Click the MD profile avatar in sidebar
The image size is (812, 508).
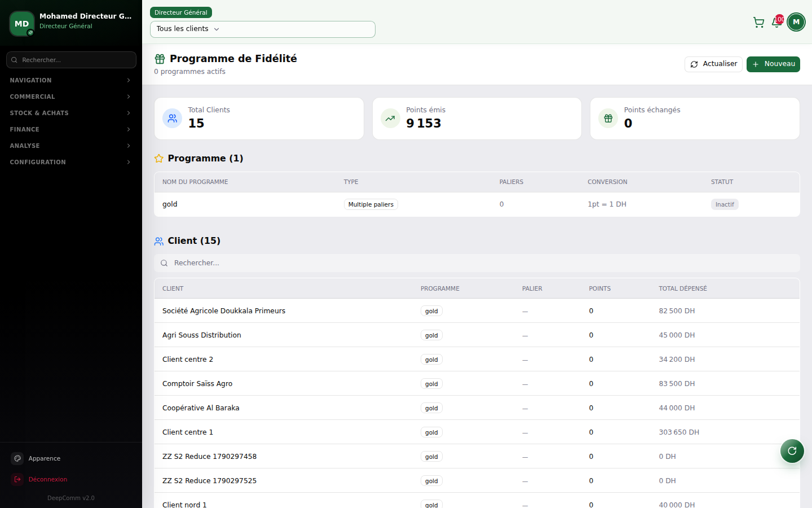pos(22,24)
